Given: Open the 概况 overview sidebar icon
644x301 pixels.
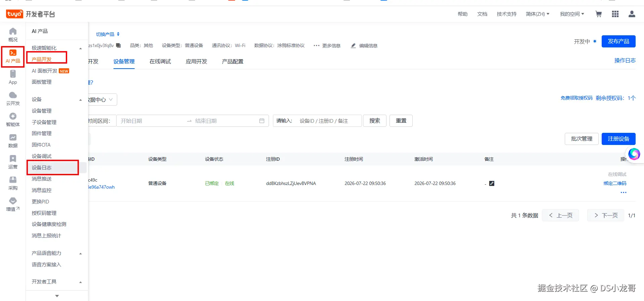Looking at the screenshot, I should tap(13, 35).
